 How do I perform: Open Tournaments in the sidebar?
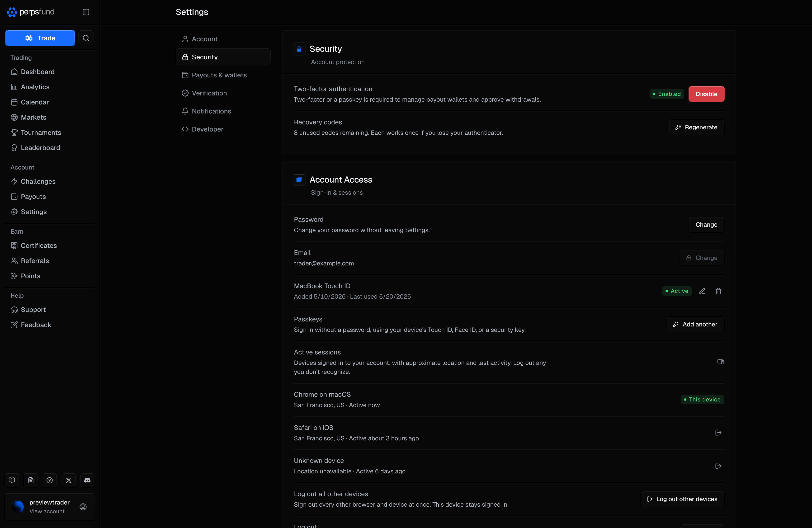[49, 132]
